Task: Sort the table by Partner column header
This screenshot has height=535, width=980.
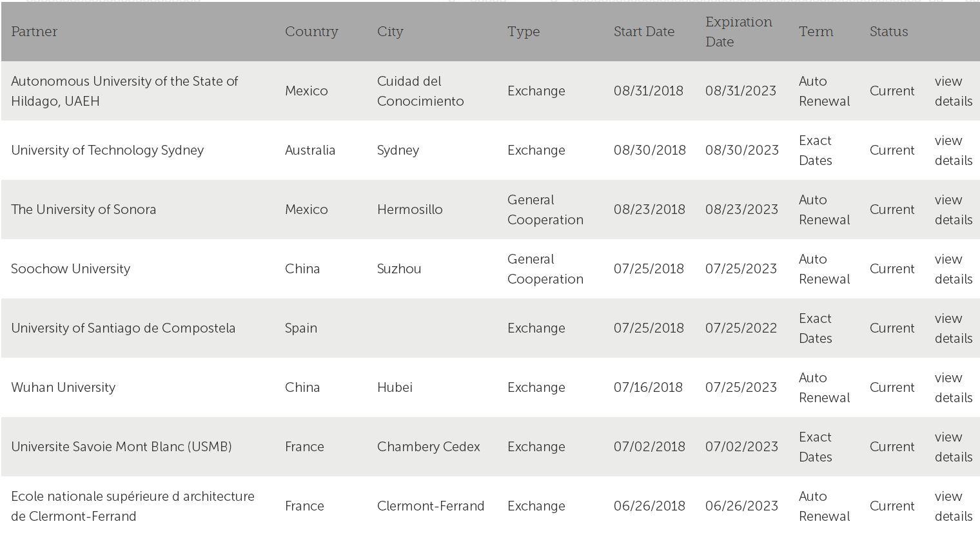Action: 34,32
